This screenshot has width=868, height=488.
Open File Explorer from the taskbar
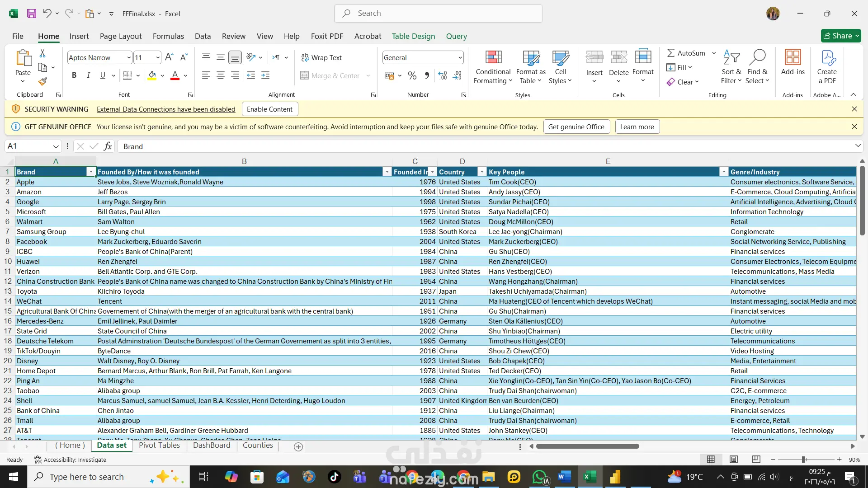pos(488,477)
